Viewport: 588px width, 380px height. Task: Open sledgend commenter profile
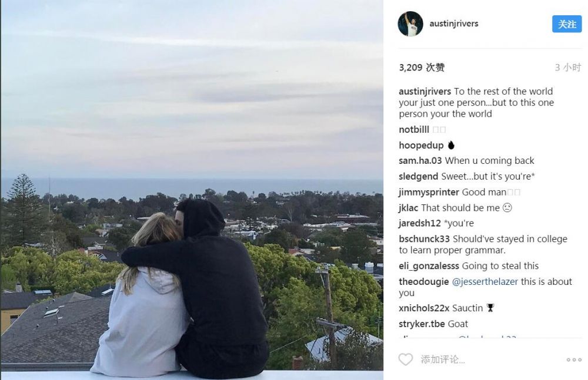(x=419, y=177)
